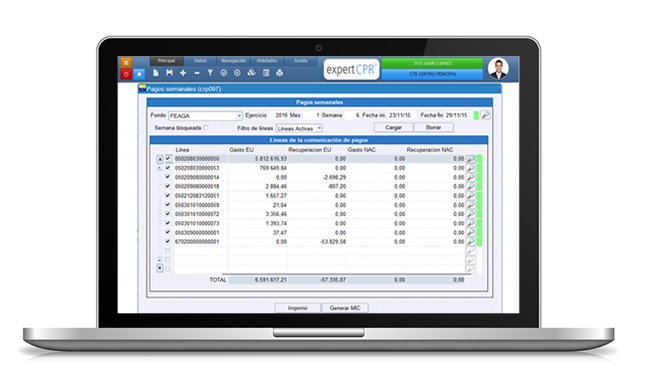Image resolution: width=650 pixels, height=388 pixels.
Task: Switch to the Utilidades tab
Action: click(267, 61)
